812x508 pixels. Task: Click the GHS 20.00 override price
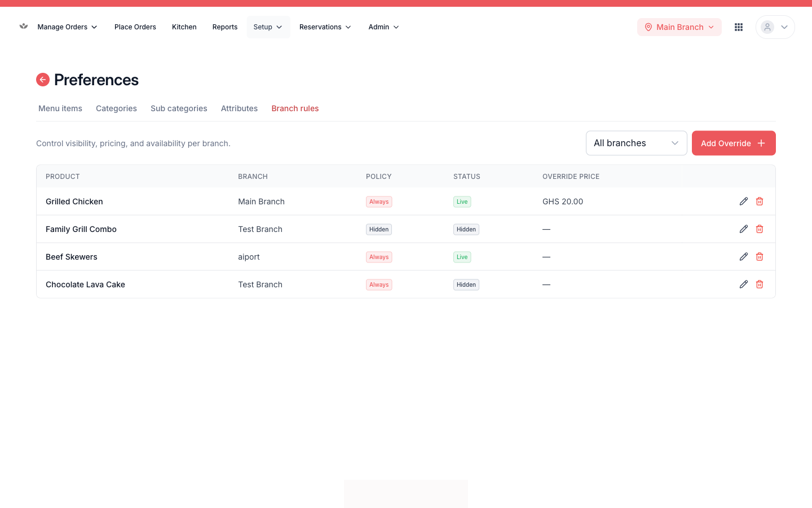click(x=563, y=202)
